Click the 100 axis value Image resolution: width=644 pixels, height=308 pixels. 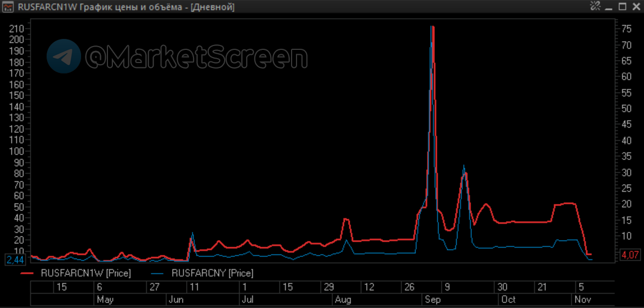pos(18,152)
